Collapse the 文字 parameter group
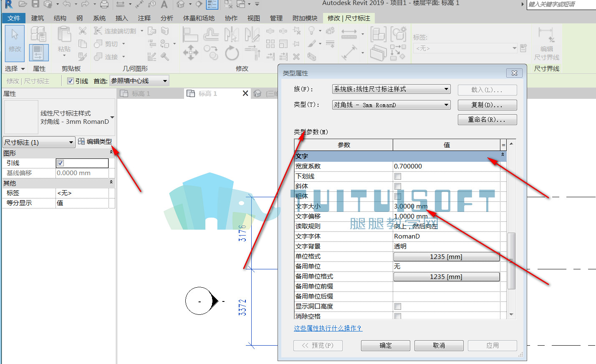Viewport: 596px width, 364px height. (x=503, y=155)
